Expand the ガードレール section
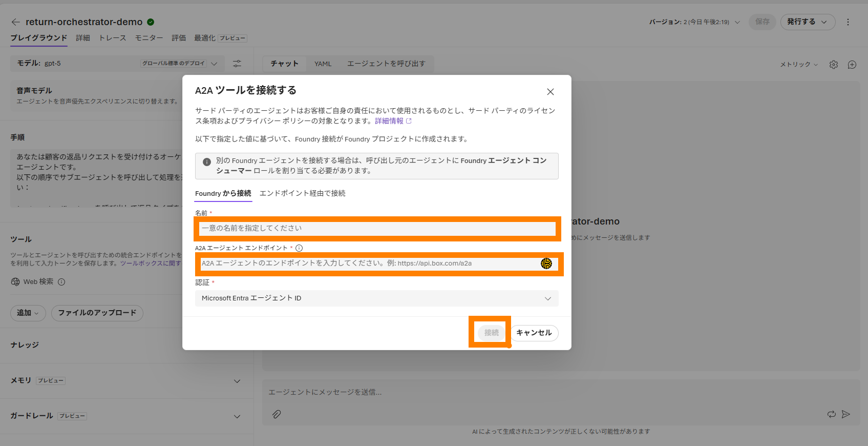 237,416
